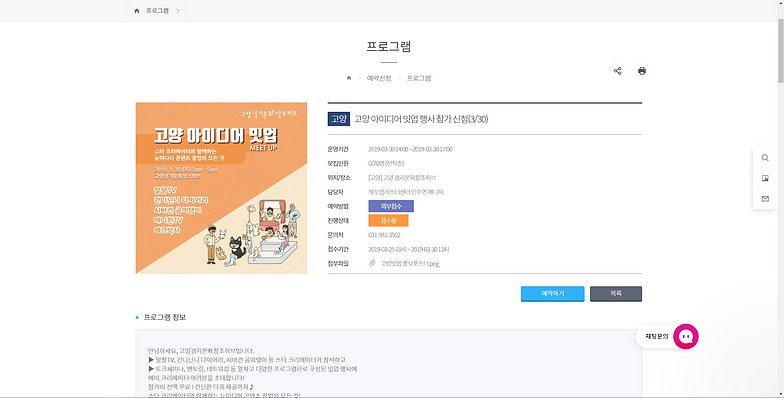
Task: Click the 접수중 status badge
Action: 388,220
